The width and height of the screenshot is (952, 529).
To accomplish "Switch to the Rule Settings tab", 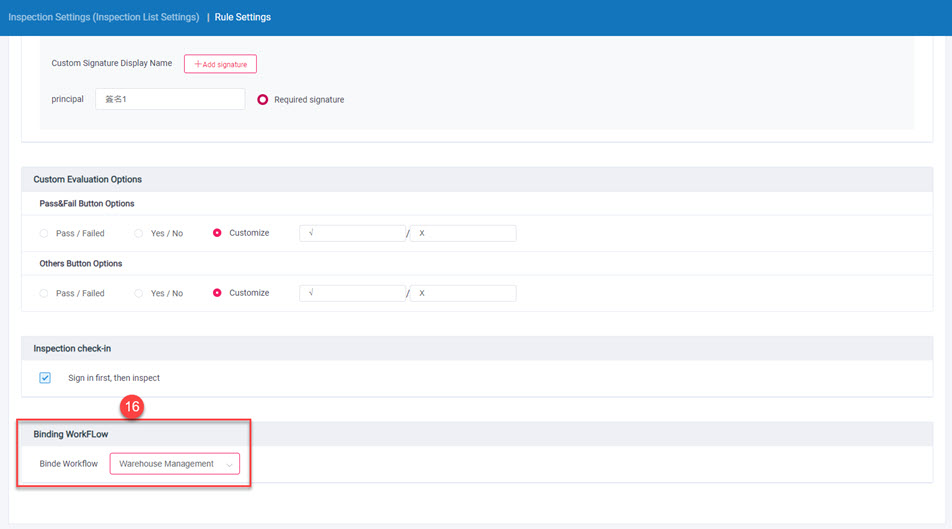I will (242, 17).
